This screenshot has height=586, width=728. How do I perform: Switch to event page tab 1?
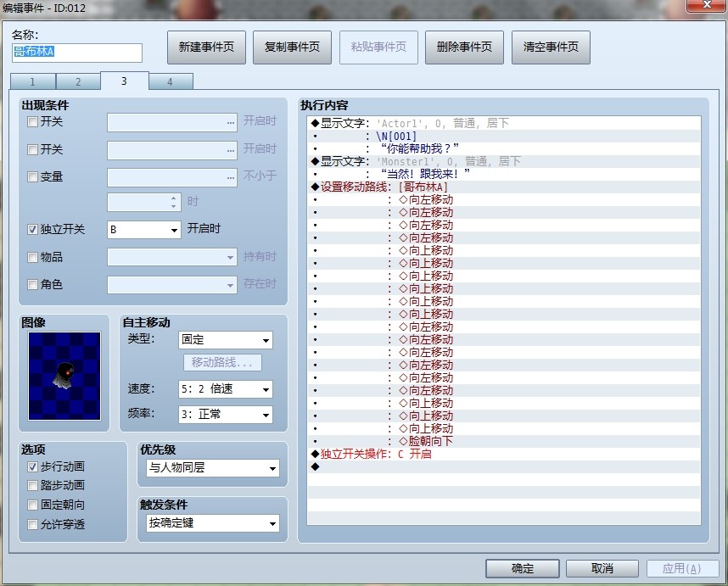pos(32,81)
